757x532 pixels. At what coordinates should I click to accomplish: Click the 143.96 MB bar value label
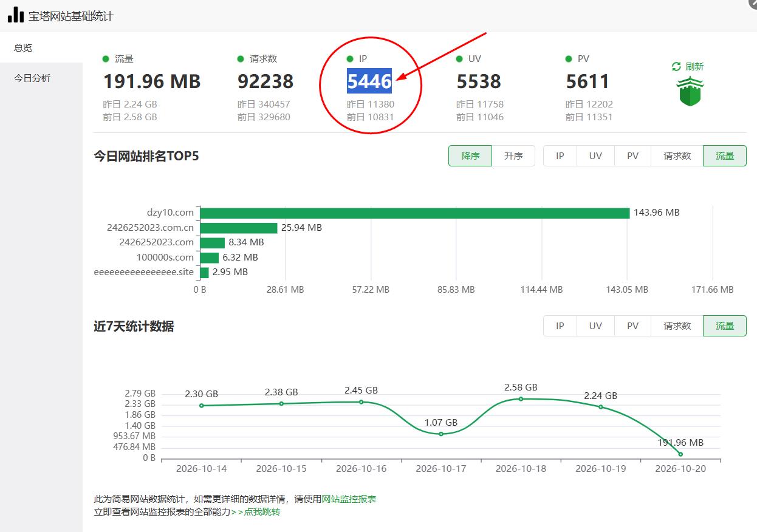(x=657, y=213)
